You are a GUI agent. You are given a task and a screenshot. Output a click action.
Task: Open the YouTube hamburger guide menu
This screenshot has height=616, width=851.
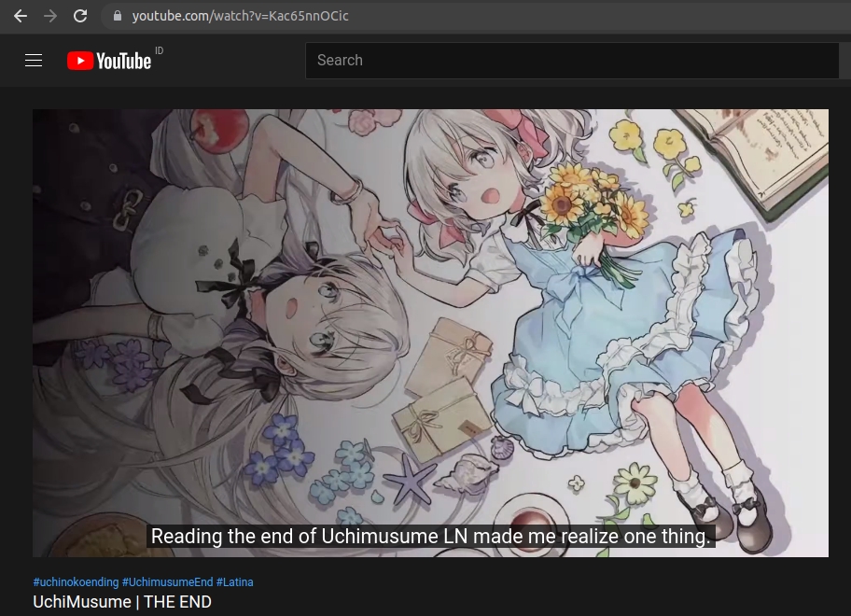point(34,61)
